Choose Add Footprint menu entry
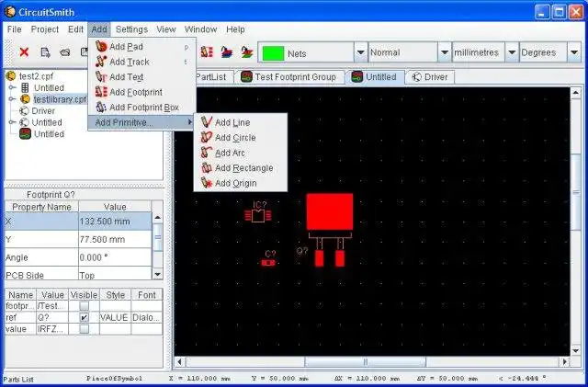The height and width of the screenshot is (387, 588). tap(141, 92)
